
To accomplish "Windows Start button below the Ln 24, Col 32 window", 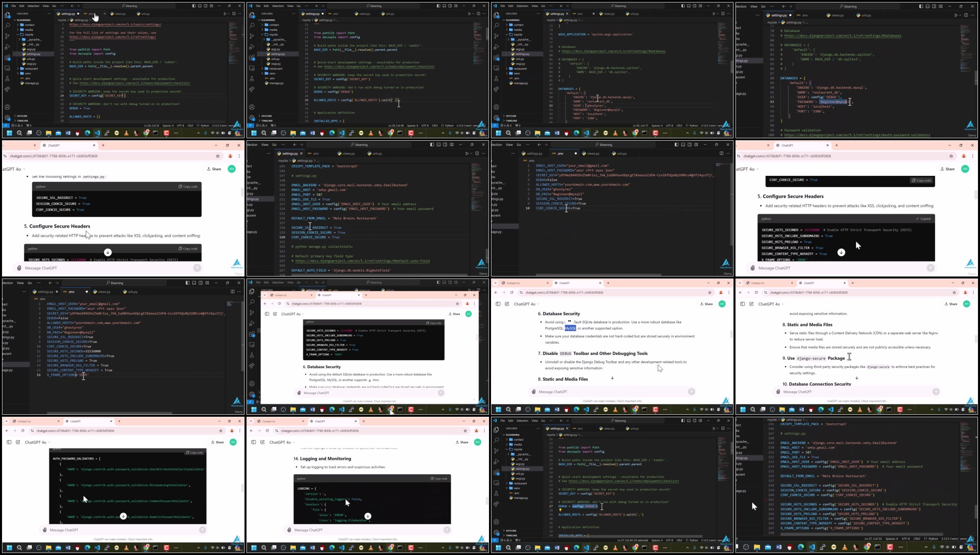I will click(9, 133).
